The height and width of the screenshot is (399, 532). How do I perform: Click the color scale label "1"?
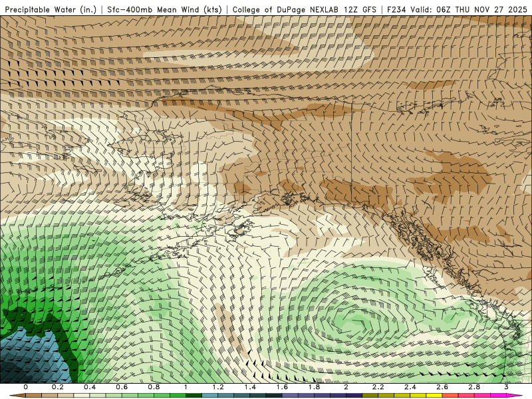tap(186, 387)
